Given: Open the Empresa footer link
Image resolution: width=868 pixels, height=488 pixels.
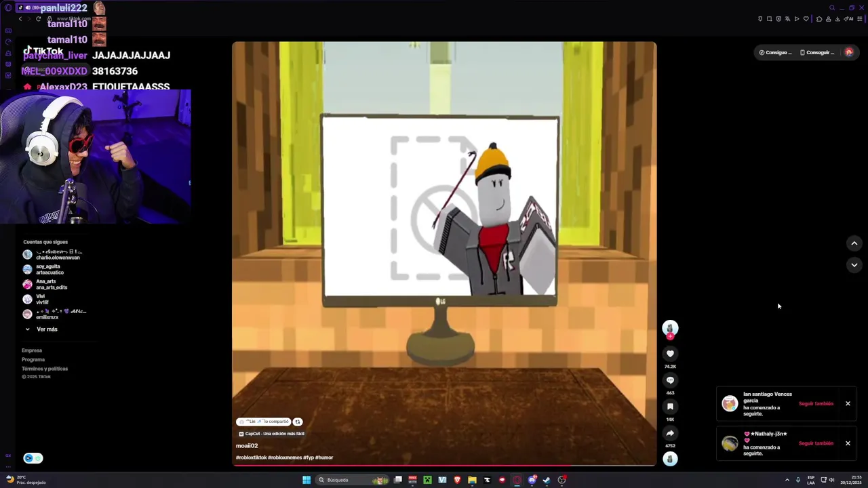Looking at the screenshot, I should (x=32, y=350).
